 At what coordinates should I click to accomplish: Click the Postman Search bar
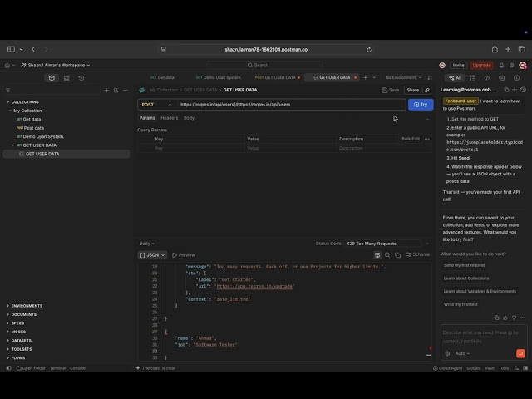[x=264, y=65]
